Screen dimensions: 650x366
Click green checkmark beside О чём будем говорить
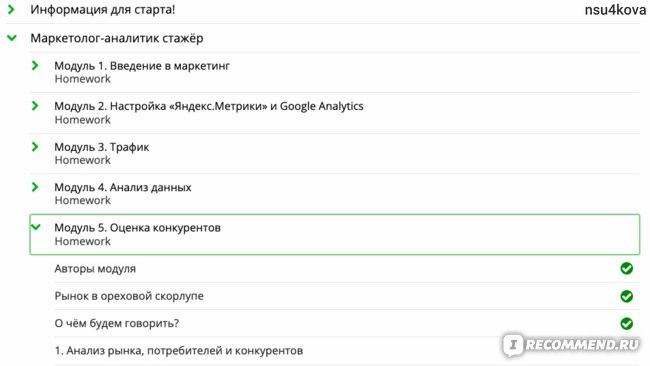(x=626, y=323)
